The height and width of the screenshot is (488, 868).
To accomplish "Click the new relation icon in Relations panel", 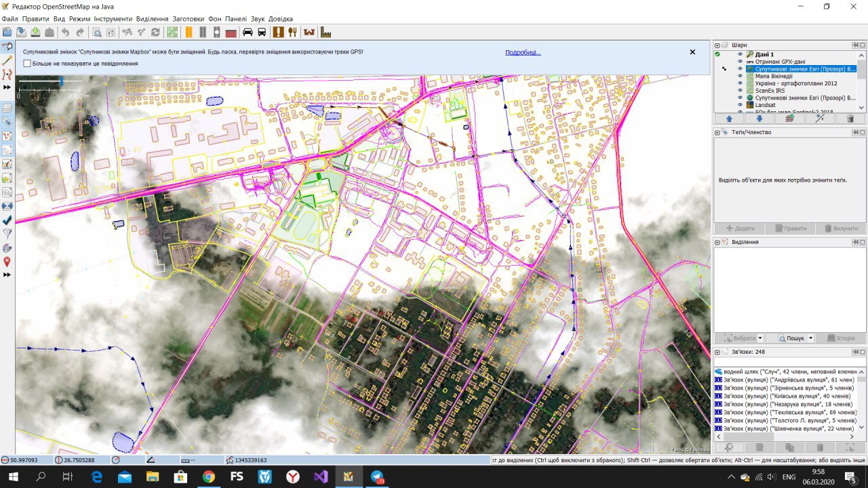I will click(729, 447).
